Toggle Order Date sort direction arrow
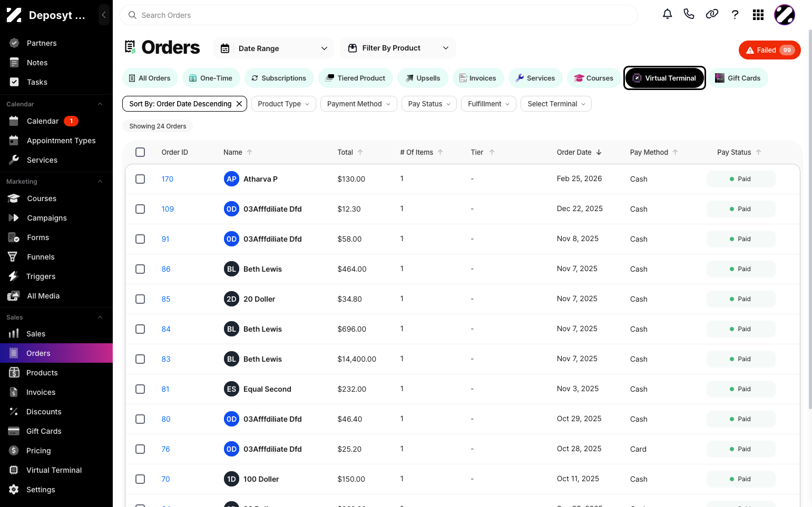 (599, 152)
